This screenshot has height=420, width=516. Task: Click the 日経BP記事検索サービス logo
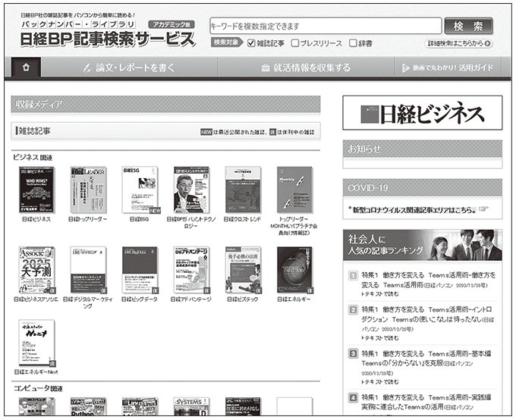(x=107, y=39)
